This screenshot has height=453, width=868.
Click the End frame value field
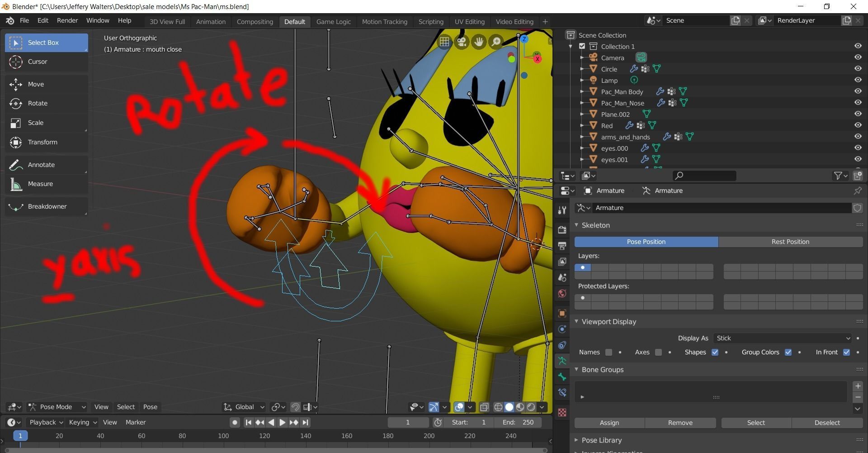point(518,422)
